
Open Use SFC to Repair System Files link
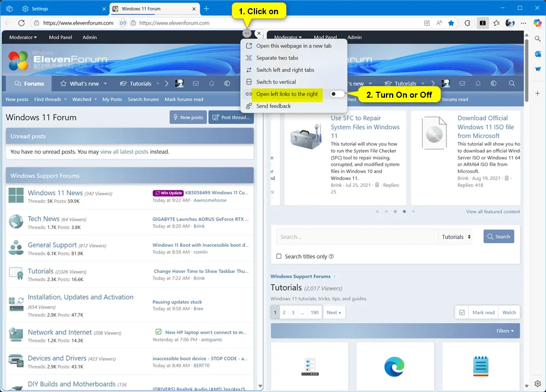pos(365,127)
